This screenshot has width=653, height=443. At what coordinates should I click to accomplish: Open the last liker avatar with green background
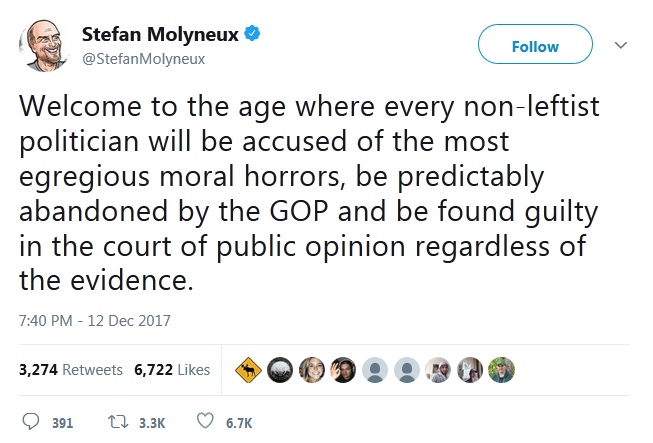[x=501, y=369]
